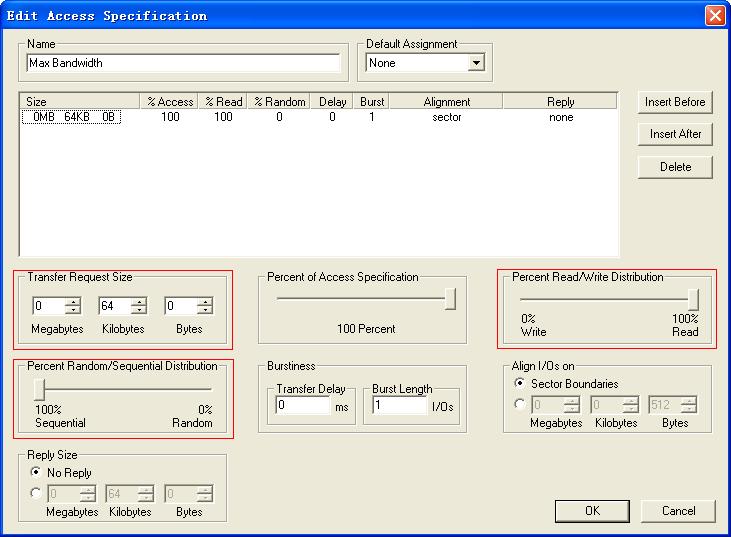Screen dimensions: 731x537
Task: Click the Percent of Access Specification slider
Action: [451, 299]
